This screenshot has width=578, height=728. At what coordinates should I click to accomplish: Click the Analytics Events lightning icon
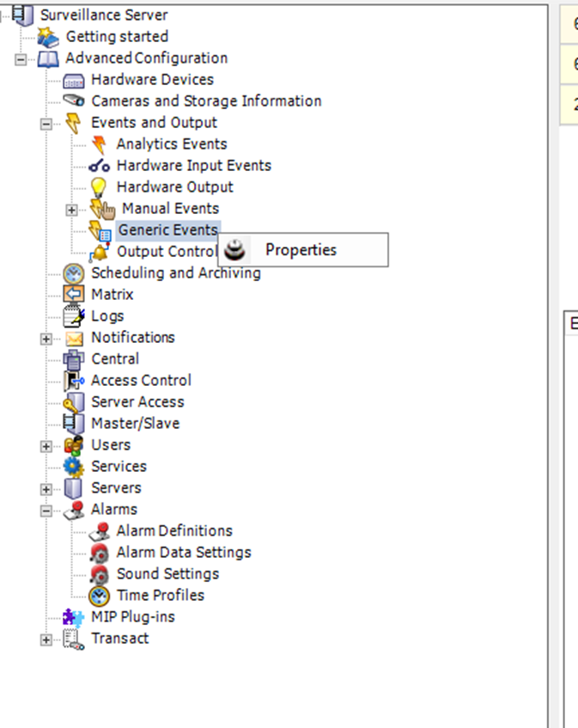pyautogui.click(x=101, y=144)
